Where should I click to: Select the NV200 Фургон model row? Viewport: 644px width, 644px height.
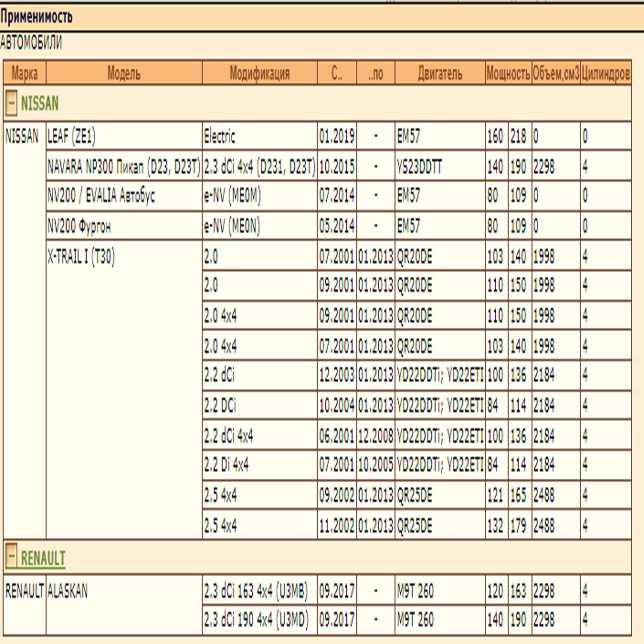click(339, 226)
